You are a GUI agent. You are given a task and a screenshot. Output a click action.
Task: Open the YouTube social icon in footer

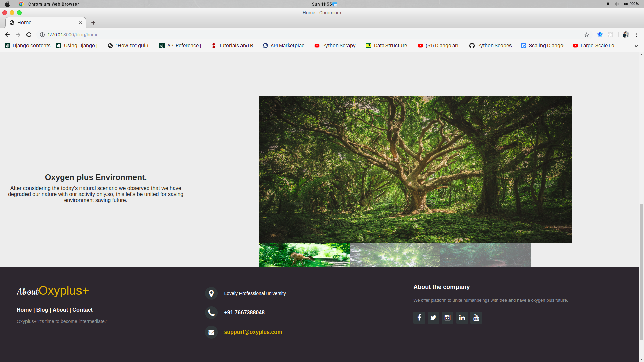[476, 318]
